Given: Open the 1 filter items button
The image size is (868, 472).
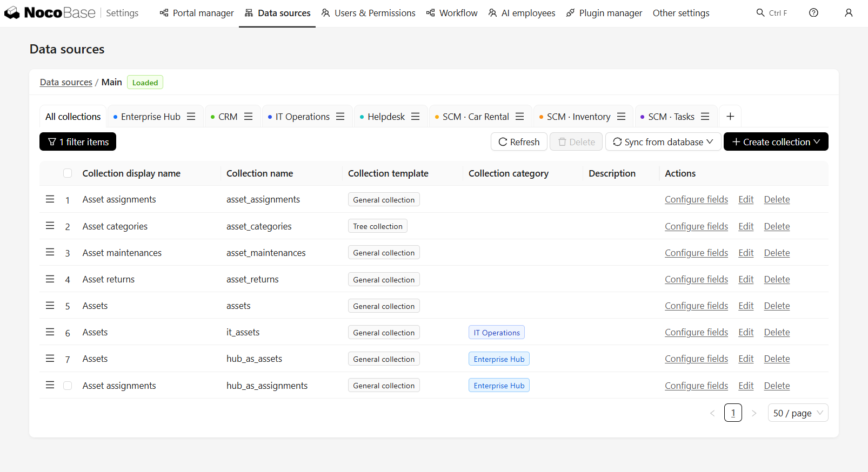Looking at the screenshot, I should (x=78, y=141).
